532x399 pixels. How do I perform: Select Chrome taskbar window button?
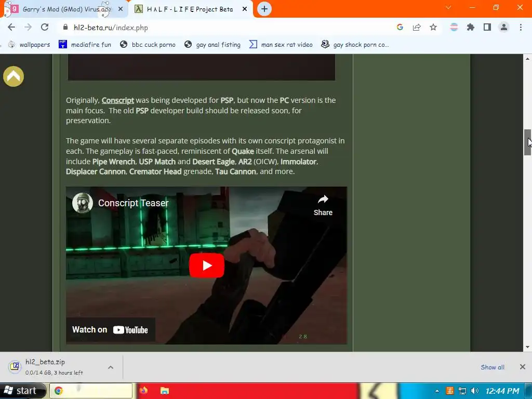[91, 391]
